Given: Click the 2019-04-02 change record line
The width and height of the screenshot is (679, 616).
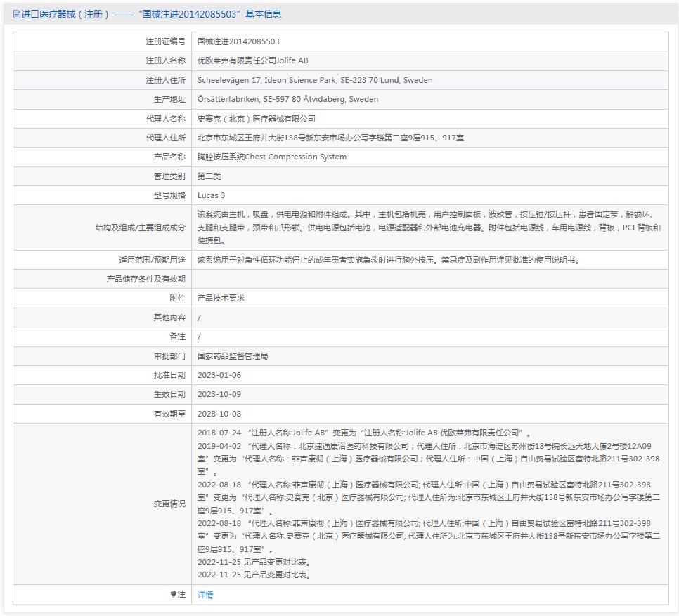Looking at the screenshot, I should (x=429, y=459).
